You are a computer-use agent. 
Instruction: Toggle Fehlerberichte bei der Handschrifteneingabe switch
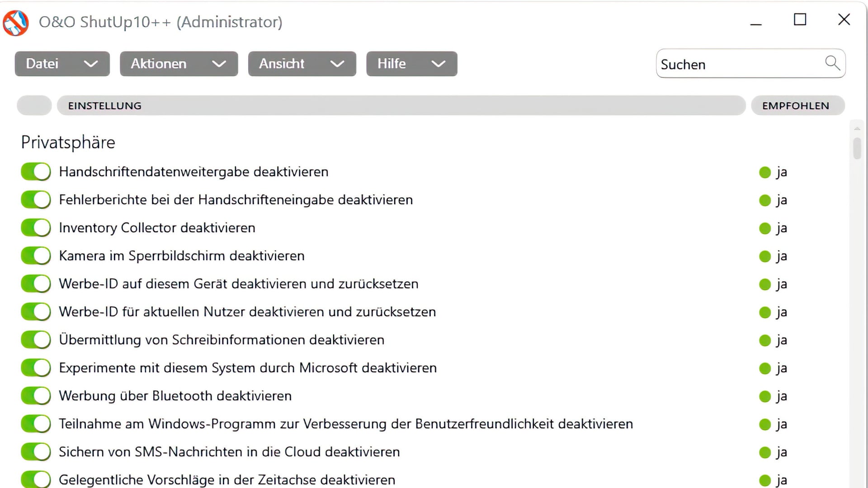click(x=36, y=200)
